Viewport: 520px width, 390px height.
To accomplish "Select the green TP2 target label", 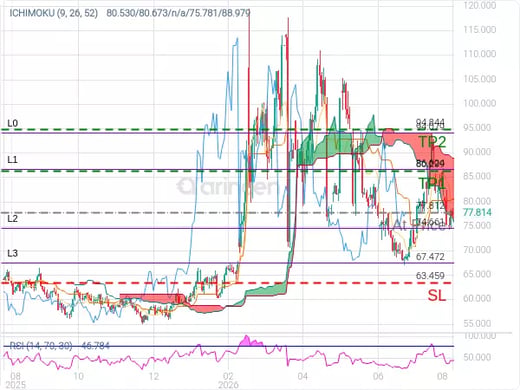I will (x=432, y=142).
